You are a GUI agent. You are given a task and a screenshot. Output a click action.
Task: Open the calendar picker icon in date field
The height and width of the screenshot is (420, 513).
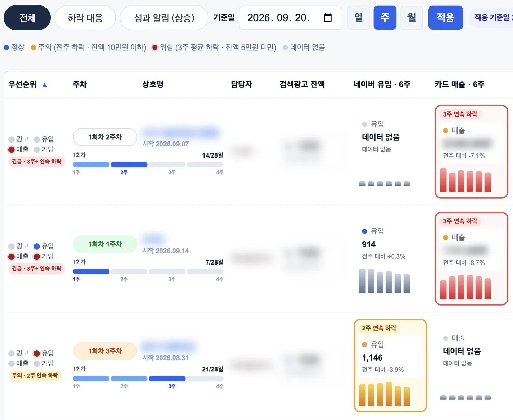(x=328, y=17)
